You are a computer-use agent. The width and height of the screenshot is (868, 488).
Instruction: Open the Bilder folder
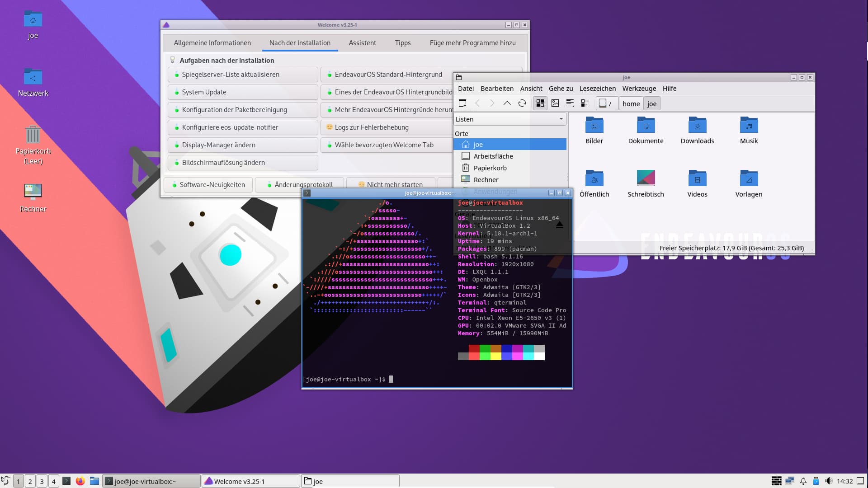click(x=594, y=131)
